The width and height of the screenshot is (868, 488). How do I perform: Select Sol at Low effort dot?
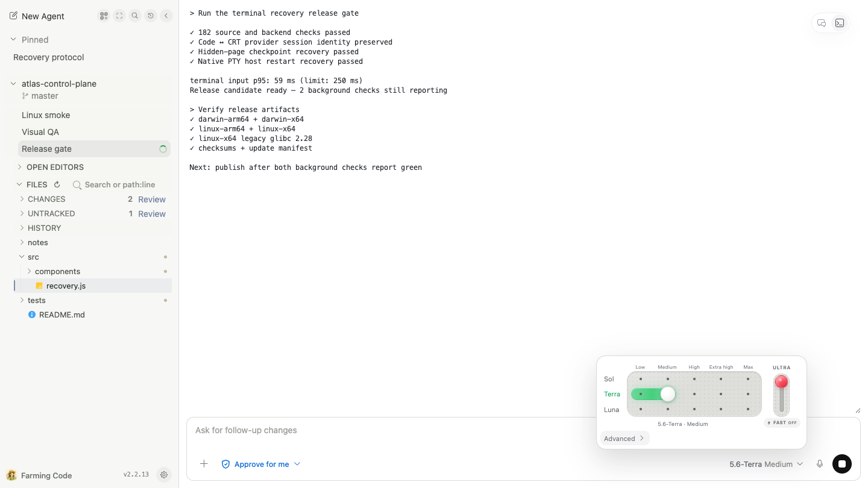coord(641,379)
